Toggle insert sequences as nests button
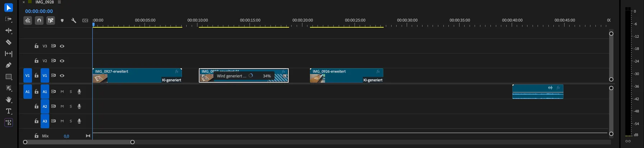Image resolution: width=644 pixels, height=148 pixels. (x=28, y=20)
